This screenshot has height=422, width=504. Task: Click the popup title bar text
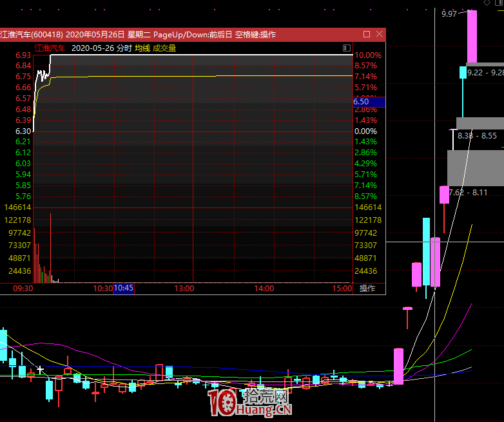tap(138, 34)
